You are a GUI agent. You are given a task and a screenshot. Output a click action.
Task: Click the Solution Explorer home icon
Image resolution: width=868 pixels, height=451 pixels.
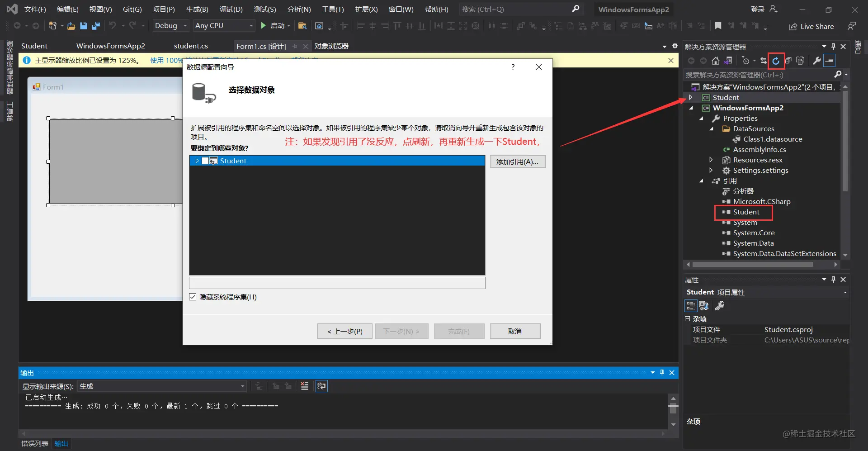(x=715, y=61)
